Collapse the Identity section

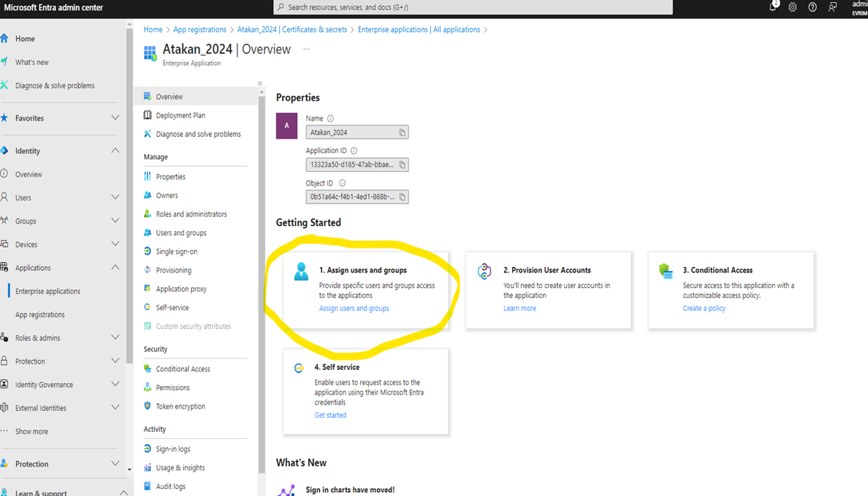115,151
